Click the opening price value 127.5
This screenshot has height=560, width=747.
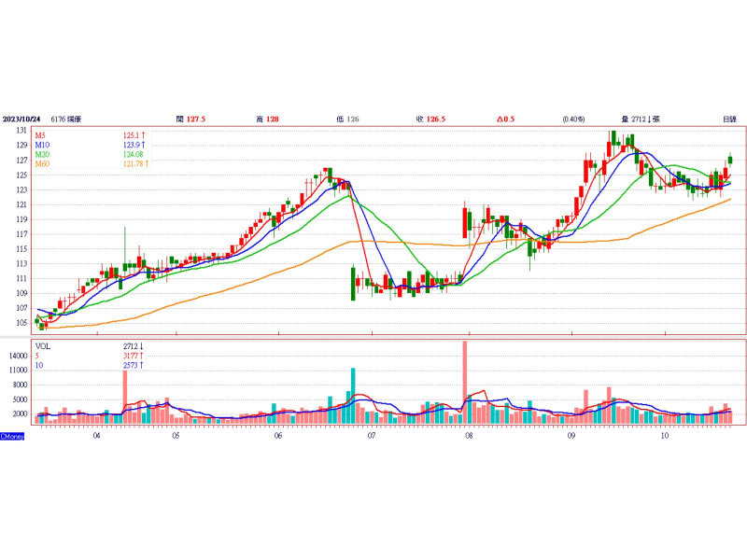(x=196, y=119)
